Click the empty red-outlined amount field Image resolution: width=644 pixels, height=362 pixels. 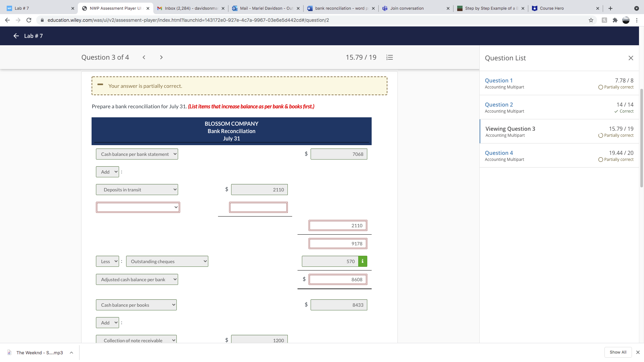pyautogui.click(x=258, y=207)
